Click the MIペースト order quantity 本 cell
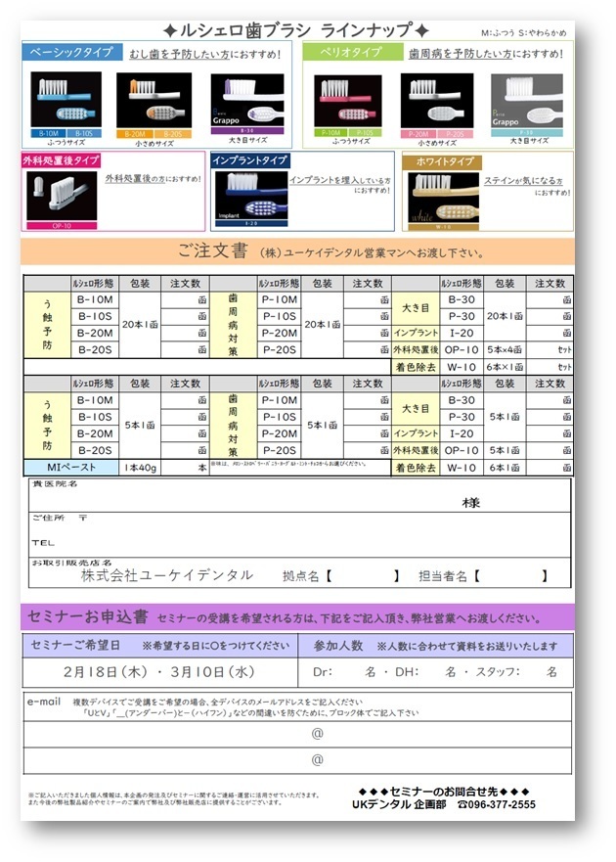The height and width of the screenshot is (862, 616). [185, 468]
